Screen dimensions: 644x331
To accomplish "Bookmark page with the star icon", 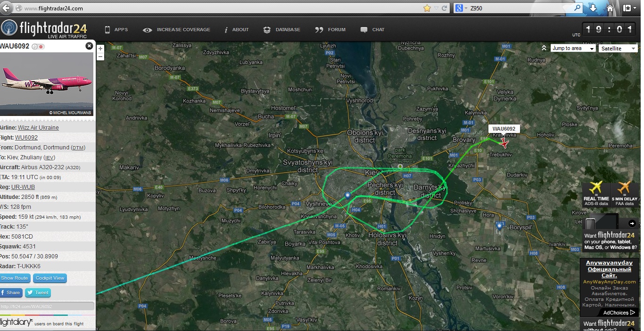I will [427, 8].
